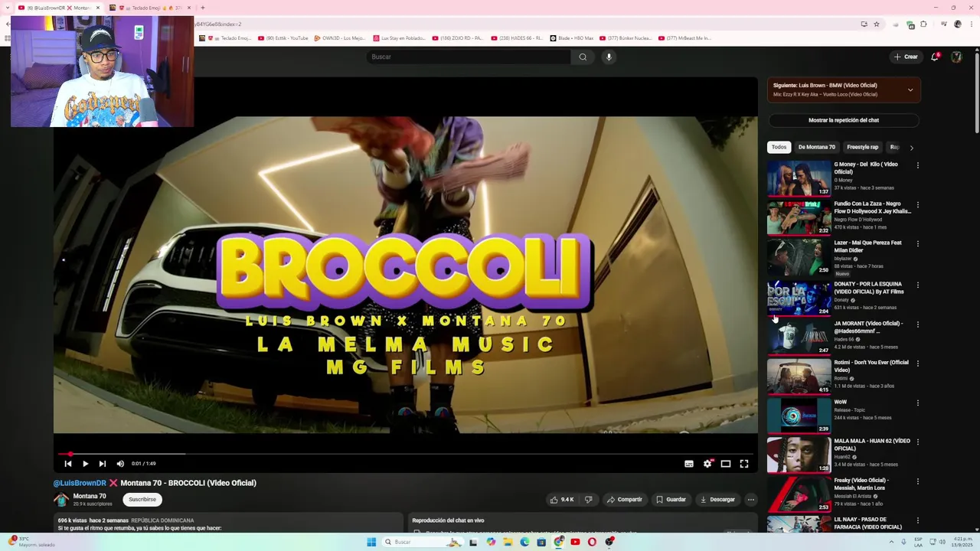Open options for Fundio Con La Zaza
The image size is (980, 551).
pos(917,205)
